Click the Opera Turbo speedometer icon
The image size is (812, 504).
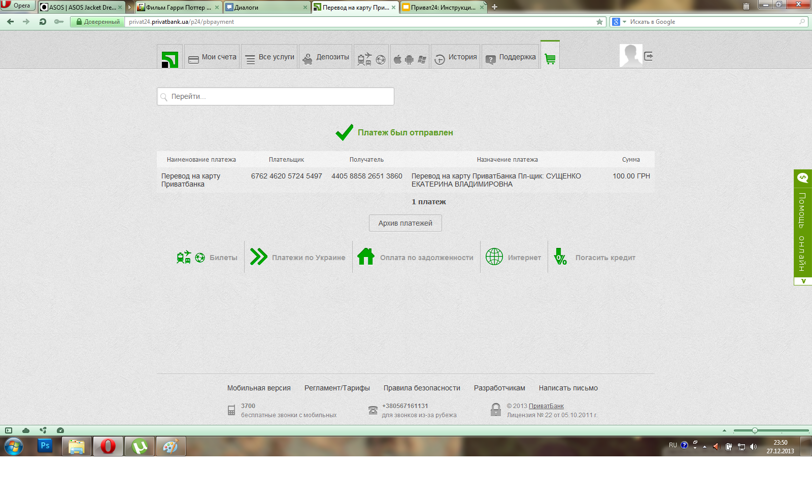60,430
